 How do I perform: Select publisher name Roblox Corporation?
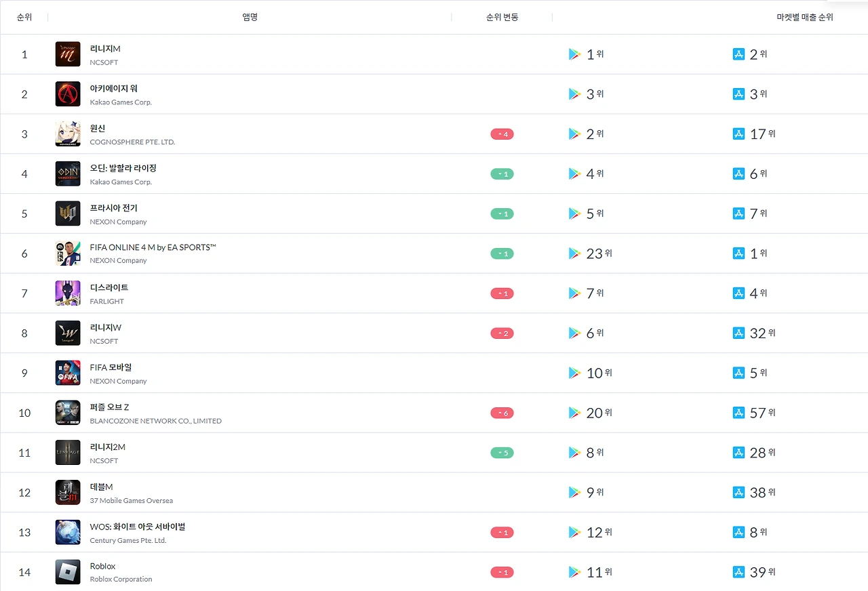point(121,579)
